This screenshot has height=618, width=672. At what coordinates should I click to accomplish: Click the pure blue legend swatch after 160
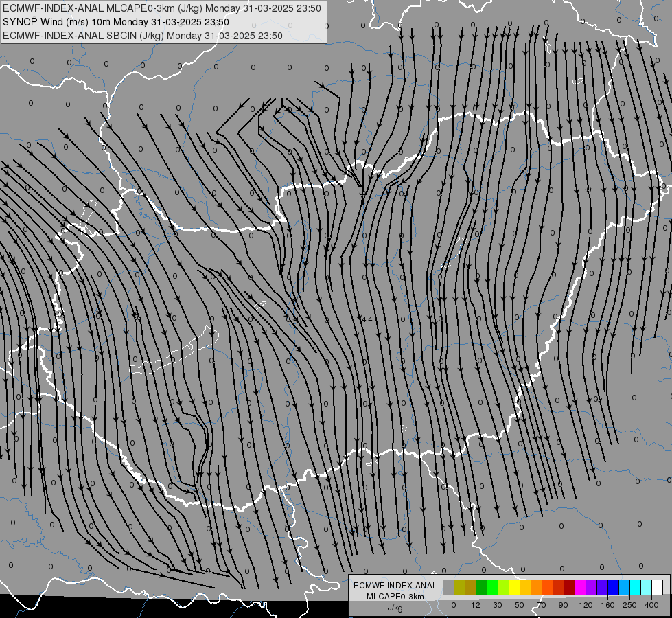click(613, 588)
